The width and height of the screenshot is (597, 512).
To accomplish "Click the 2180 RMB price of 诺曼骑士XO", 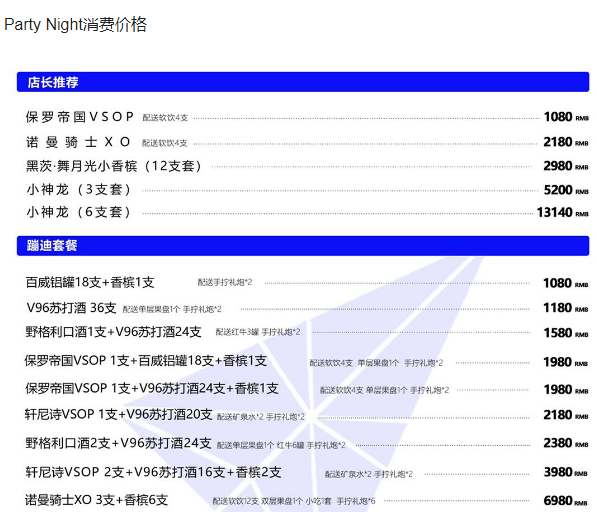I will tap(566, 142).
